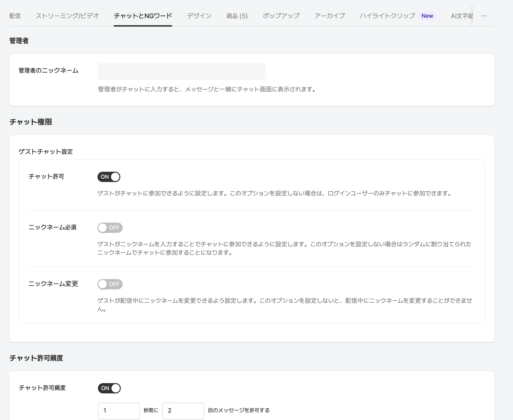Click the ゲストチャット設定 label
Viewport: 513px width, 420px height.
(x=46, y=152)
